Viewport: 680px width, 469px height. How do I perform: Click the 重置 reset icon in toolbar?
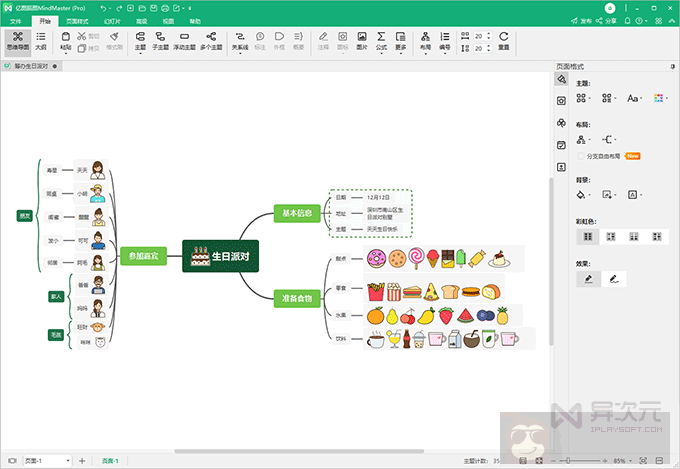click(503, 40)
